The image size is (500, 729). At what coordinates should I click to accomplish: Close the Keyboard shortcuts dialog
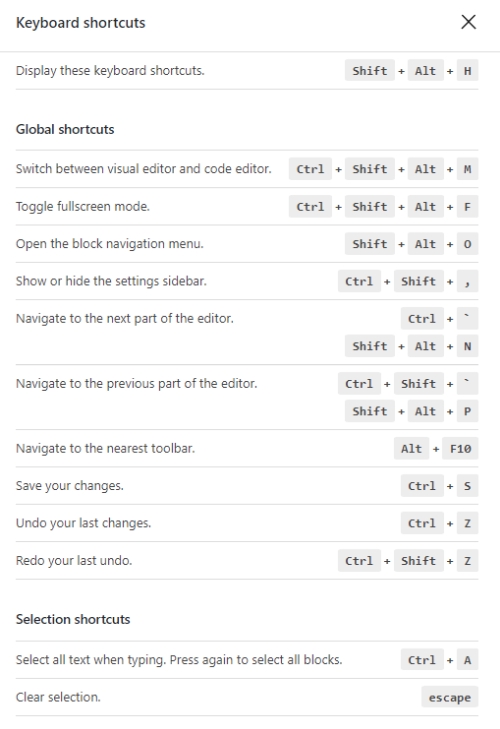pos(468,22)
